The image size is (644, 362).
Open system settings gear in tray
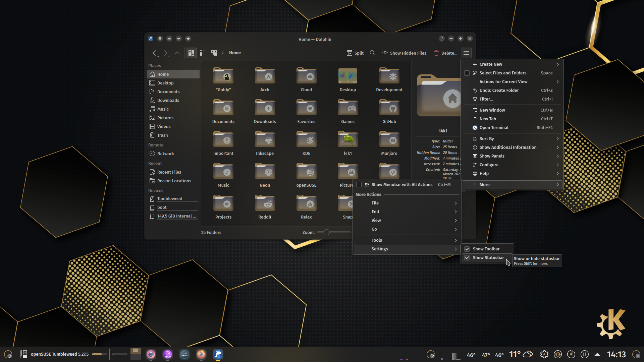[544, 354]
